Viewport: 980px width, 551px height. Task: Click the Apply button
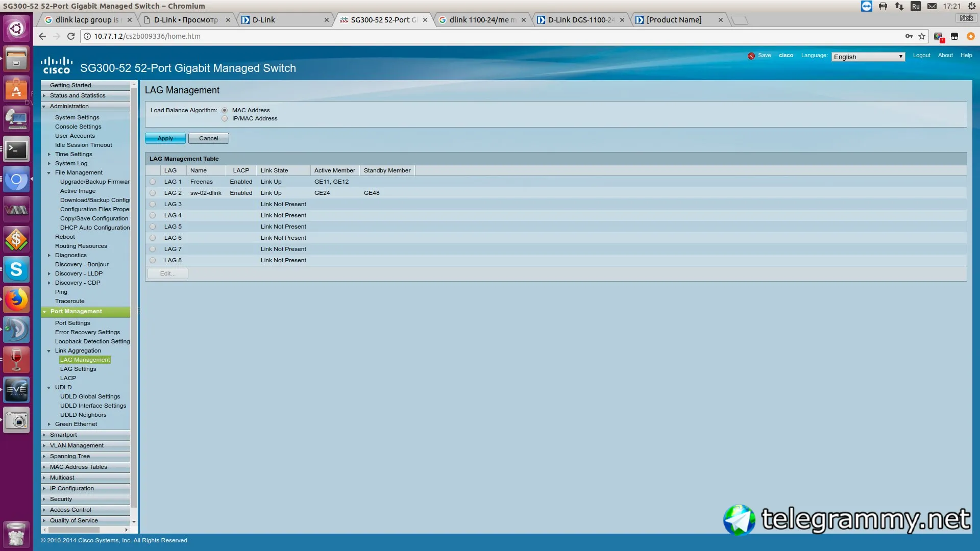165,138
